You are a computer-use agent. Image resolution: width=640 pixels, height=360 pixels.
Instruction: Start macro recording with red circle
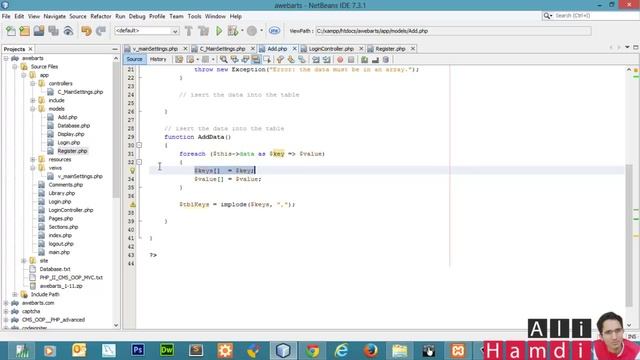pos(340,60)
